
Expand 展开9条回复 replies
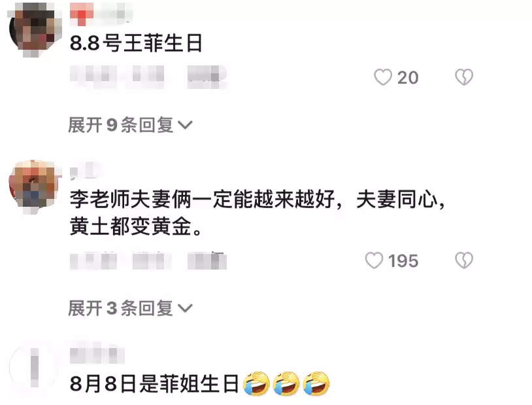[130, 125]
